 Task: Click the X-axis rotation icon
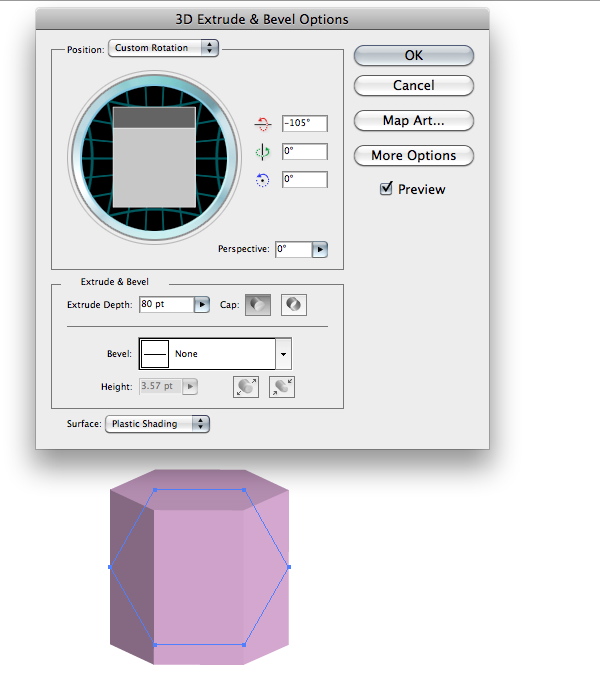point(263,124)
